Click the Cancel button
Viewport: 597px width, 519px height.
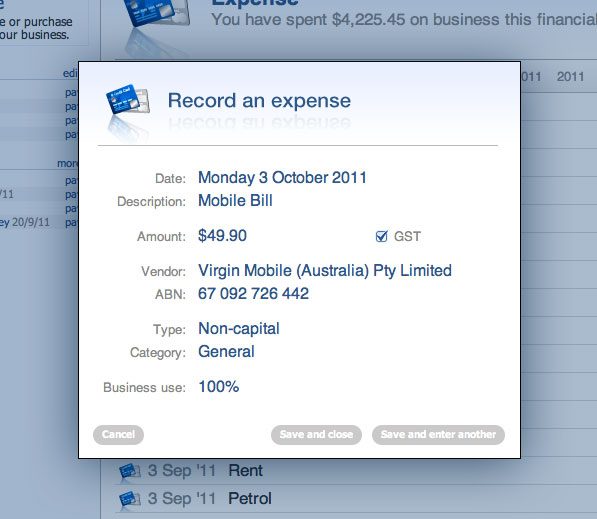[118, 434]
